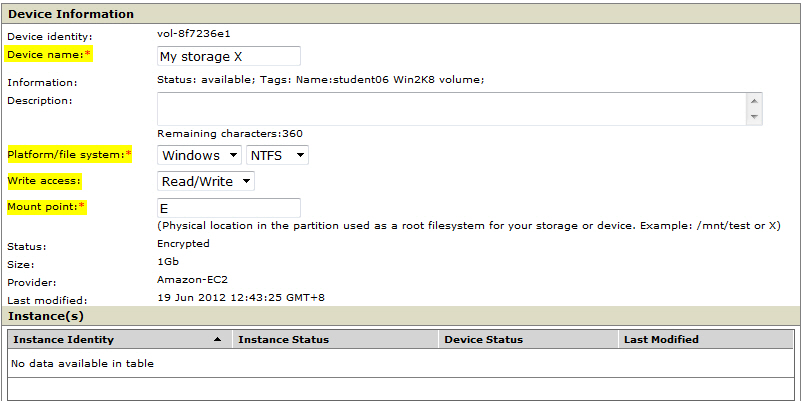Click the device identity value vol-8f7236e1

point(194,34)
